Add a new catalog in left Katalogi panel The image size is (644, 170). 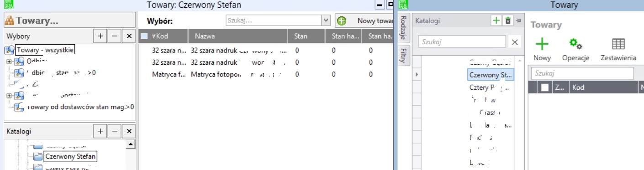pyautogui.click(x=100, y=131)
